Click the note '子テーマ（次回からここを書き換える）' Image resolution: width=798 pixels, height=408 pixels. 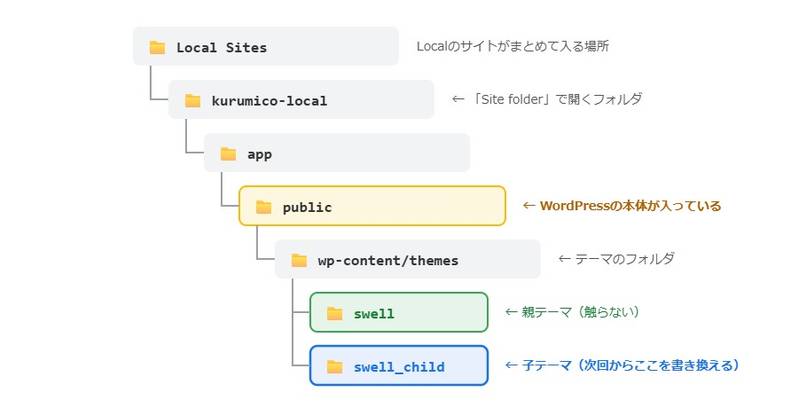(630, 365)
